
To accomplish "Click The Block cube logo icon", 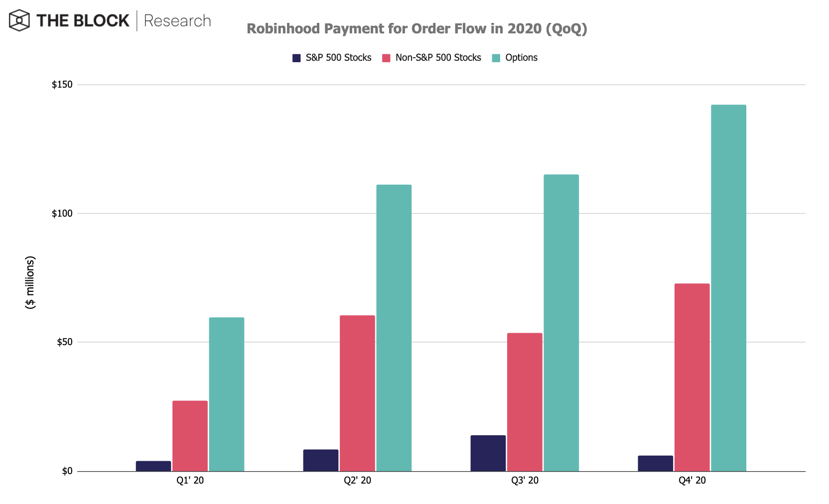I will pos(19,20).
